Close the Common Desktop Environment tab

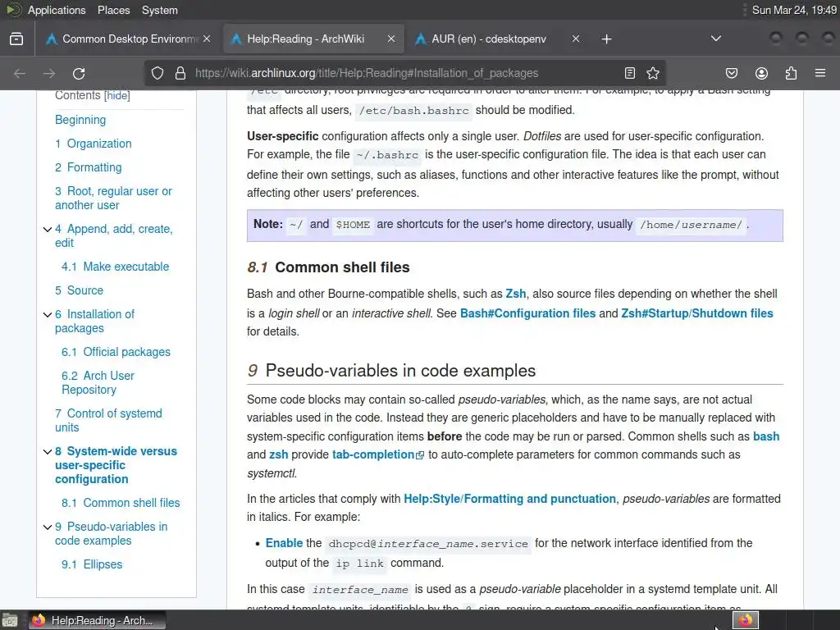click(x=207, y=39)
